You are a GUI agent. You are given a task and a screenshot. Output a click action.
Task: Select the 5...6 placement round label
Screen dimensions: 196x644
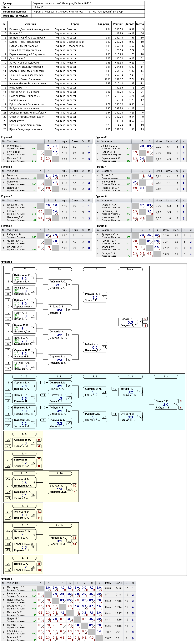point(24,434)
